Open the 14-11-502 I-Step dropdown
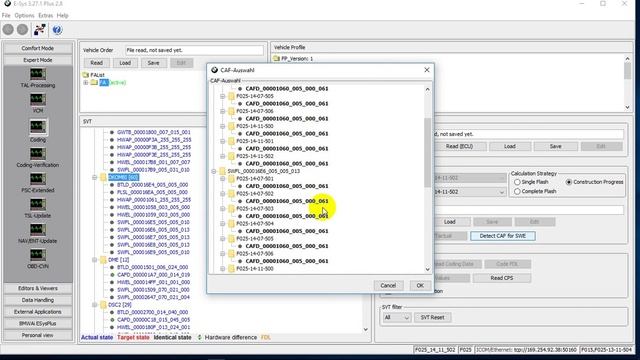 coord(502,192)
